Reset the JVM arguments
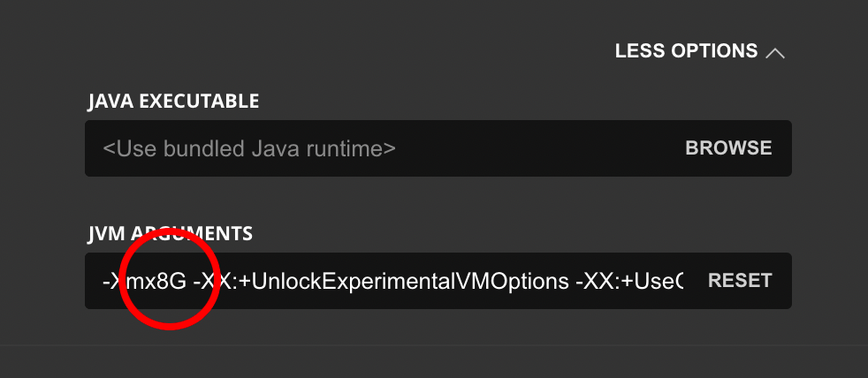Image resolution: width=868 pixels, height=378 pixels. tap(740, 281)
